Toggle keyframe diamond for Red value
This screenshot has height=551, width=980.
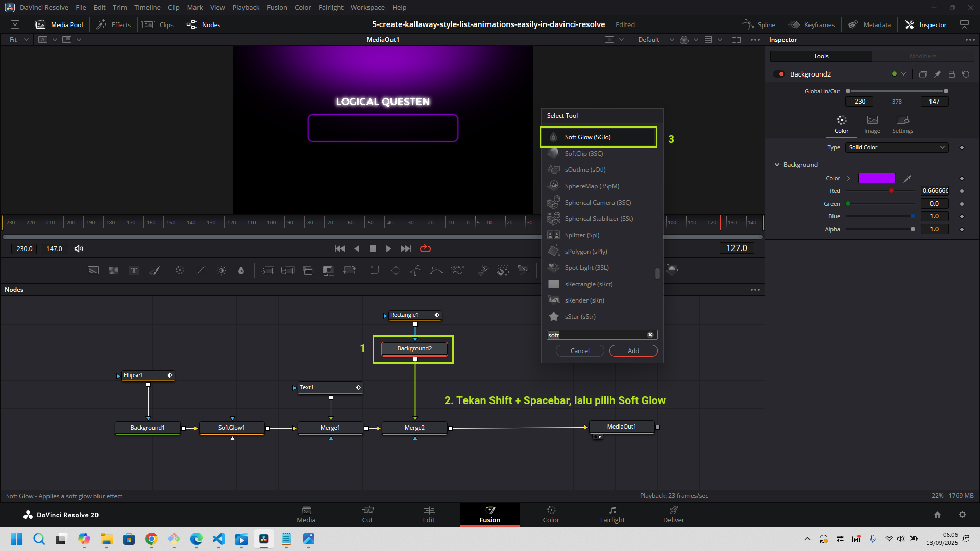(x=962, y=191)
